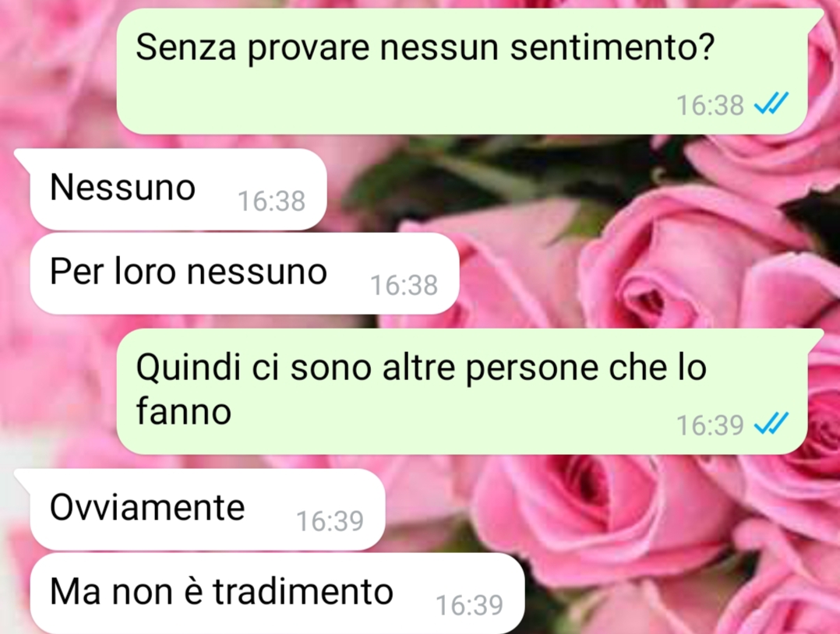Tap the 16:38 timestamp of 'Per loro nessuno'
Screen dimensions: 840x634
[x=404, y=285]
